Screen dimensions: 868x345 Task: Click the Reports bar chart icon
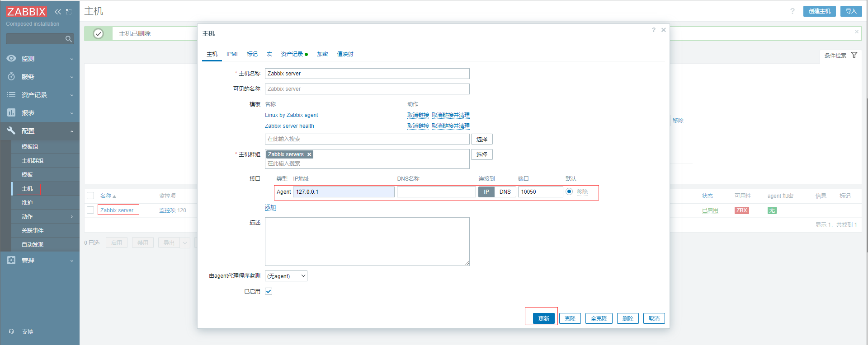(11, 112)
